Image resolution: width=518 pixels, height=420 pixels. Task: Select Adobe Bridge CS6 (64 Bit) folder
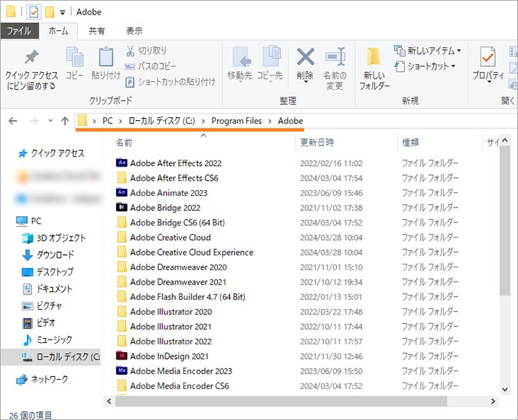click(x=170, y=223)
